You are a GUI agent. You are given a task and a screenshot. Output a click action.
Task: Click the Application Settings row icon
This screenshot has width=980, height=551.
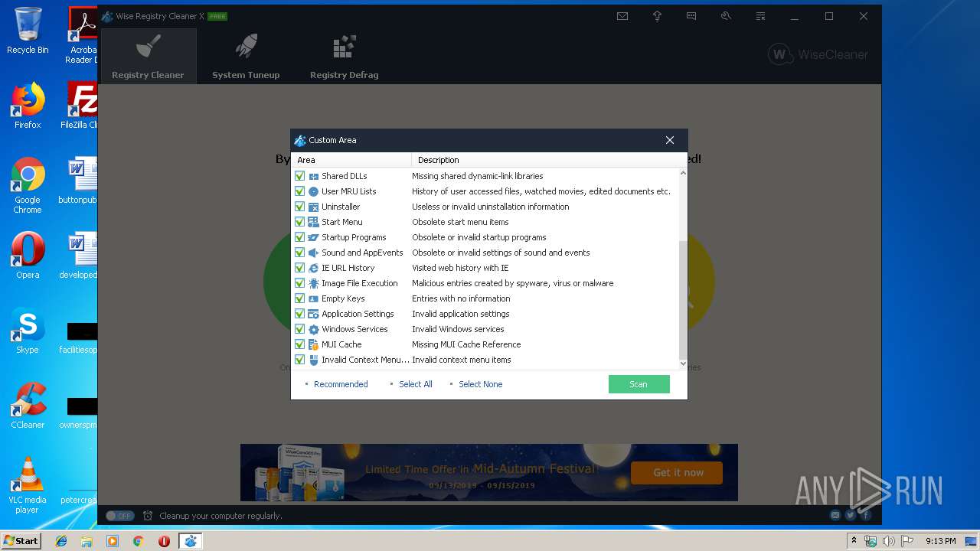point(314,314)
